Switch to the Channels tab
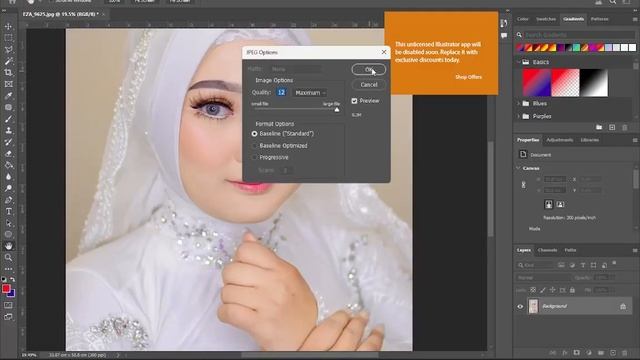The image size is (640, 360). (547, 250)
